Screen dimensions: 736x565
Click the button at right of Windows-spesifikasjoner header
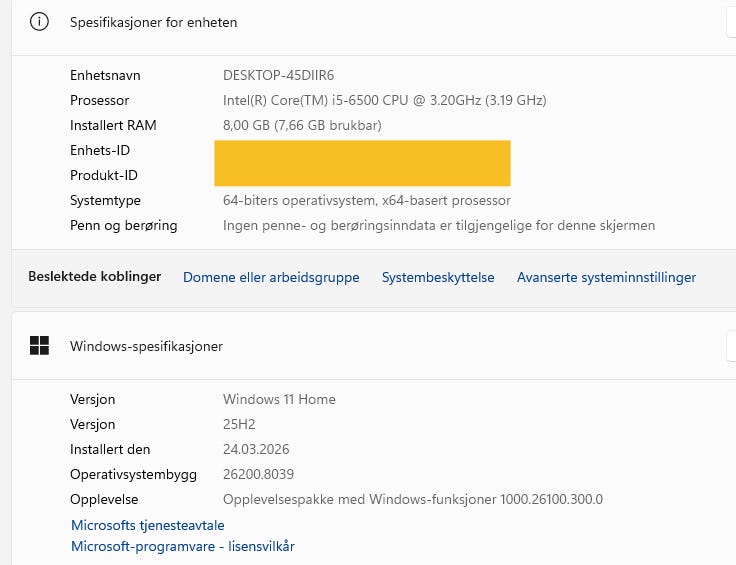tap(731, 346)
